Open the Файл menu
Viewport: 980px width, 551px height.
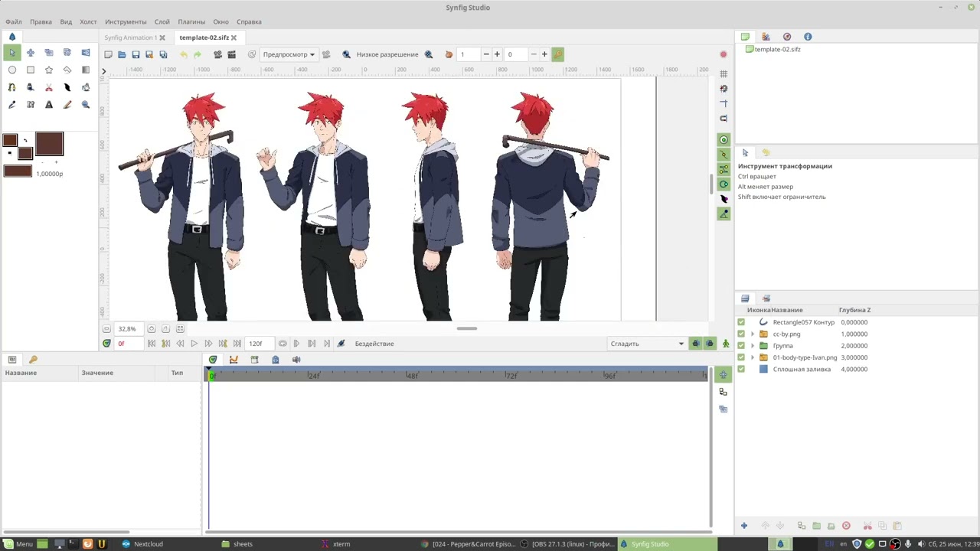[x=14, y=21]
